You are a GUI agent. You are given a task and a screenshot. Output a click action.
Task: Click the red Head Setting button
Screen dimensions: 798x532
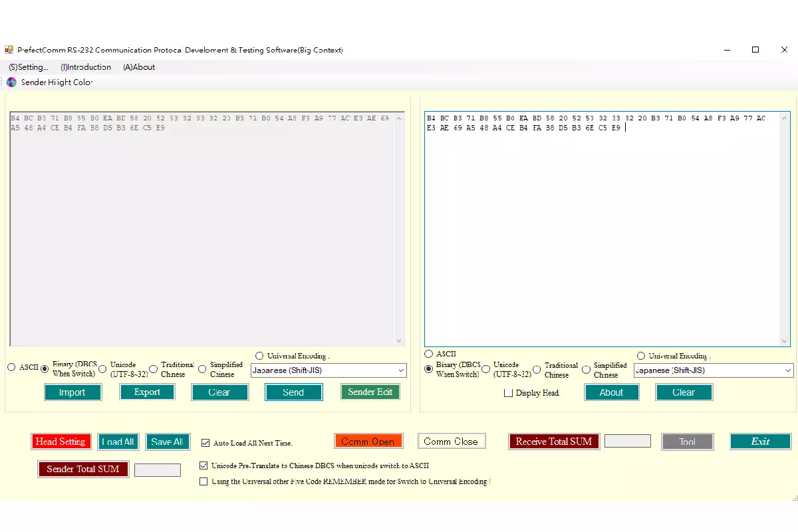(61, 442)
